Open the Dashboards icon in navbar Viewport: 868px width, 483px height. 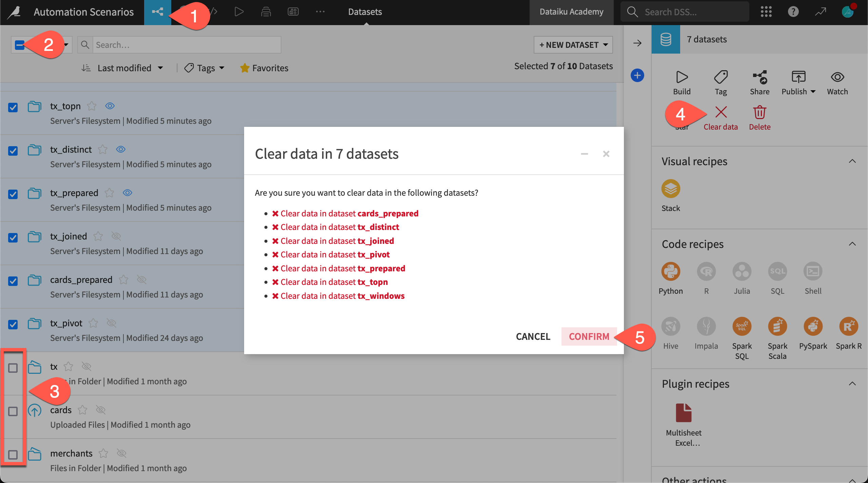293,12
